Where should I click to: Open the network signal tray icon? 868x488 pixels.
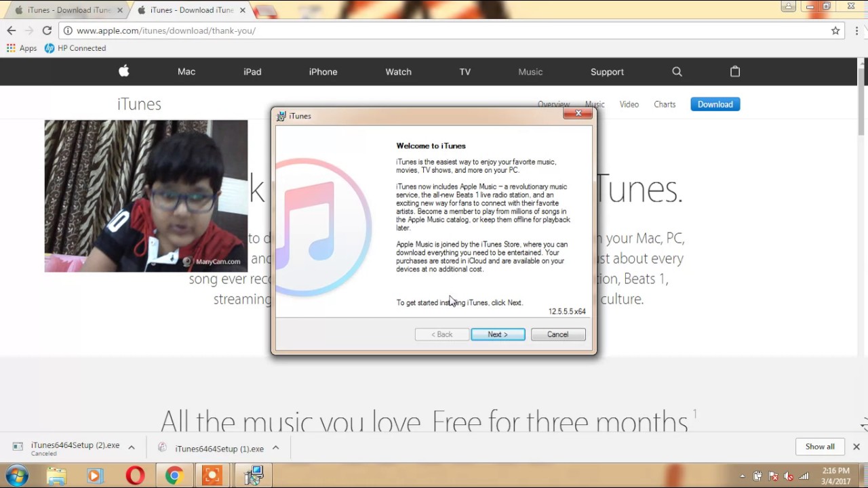(x=804, y=476)
